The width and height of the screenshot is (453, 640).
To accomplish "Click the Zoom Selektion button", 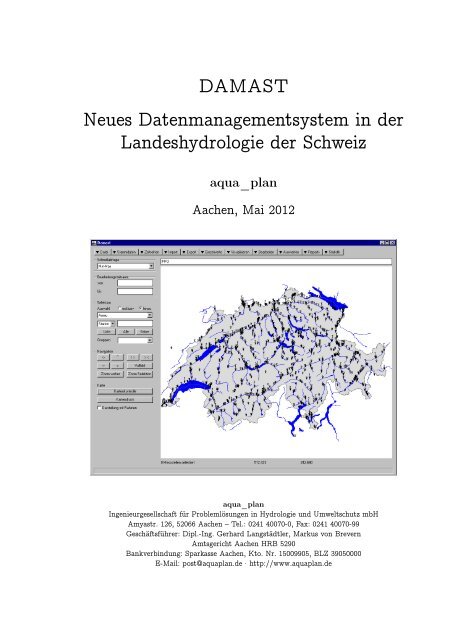I will click(x=140, y=374).
